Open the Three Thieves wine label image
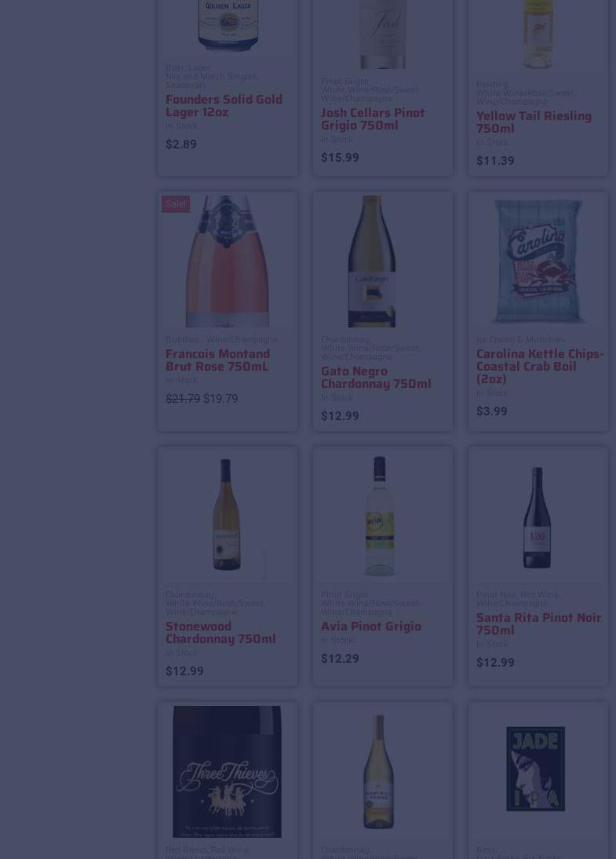The height and width of the screenshot is (859, 616). 228,771
